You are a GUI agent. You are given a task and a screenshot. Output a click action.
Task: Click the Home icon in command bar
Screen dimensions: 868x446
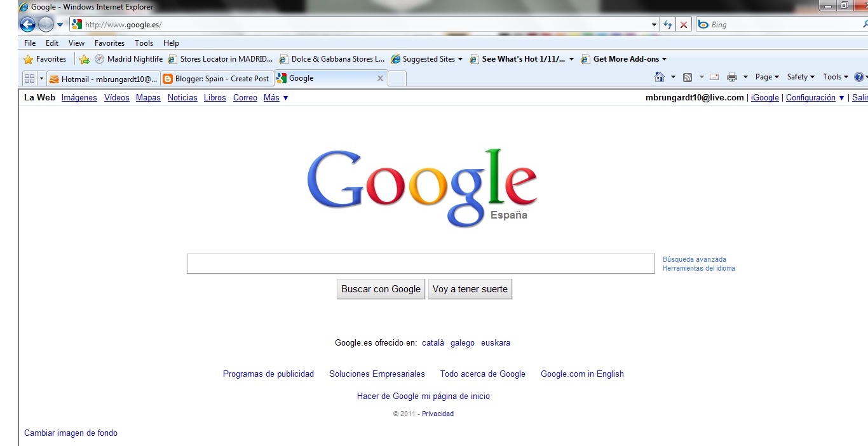click(660, 77)
